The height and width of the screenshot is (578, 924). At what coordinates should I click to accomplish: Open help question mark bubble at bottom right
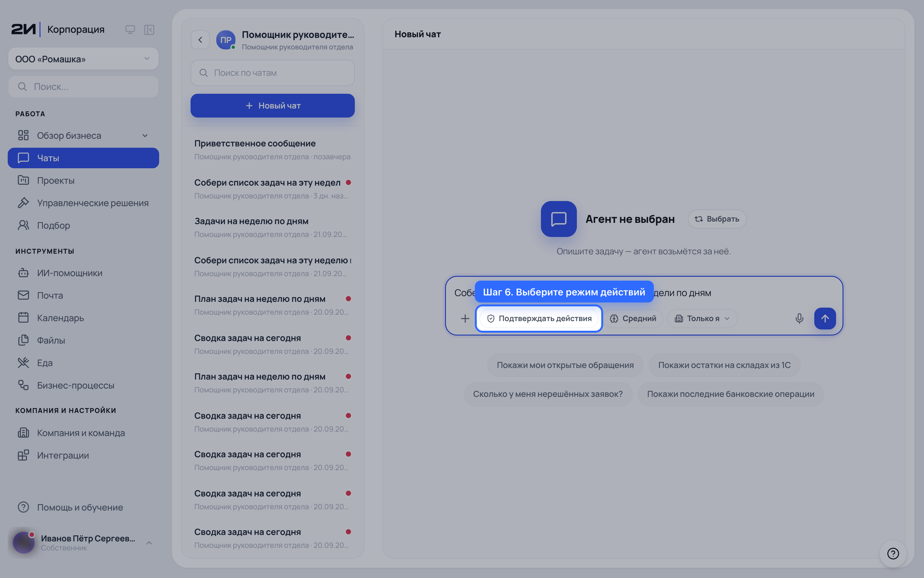[893, 553]
